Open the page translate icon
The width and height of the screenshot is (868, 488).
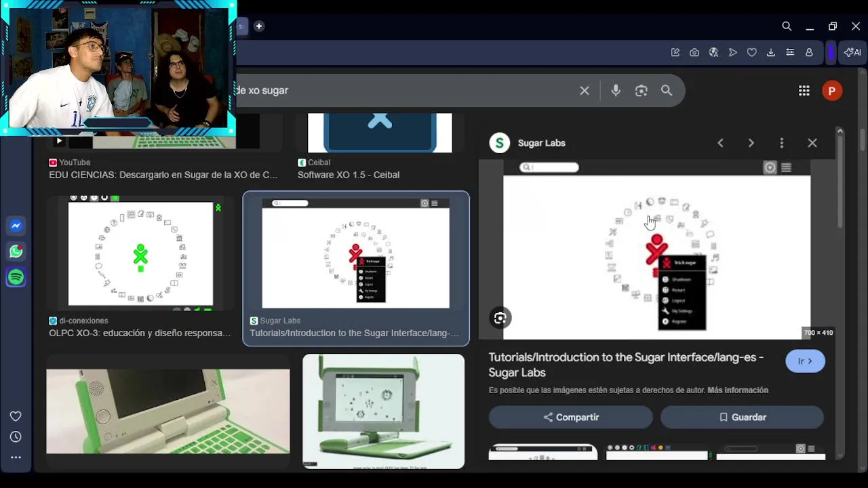point(713,52)
